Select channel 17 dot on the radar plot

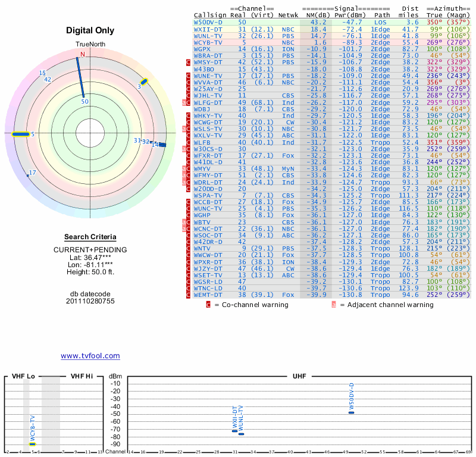[x=27, y=174]
